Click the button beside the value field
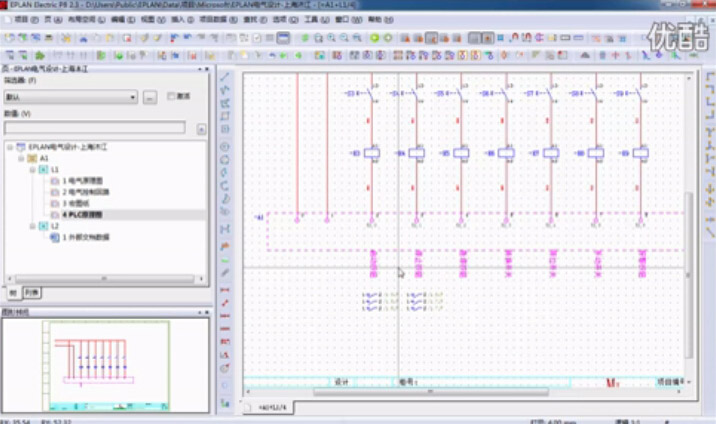This screenshot has width=716, height=424. click(201, 129)
